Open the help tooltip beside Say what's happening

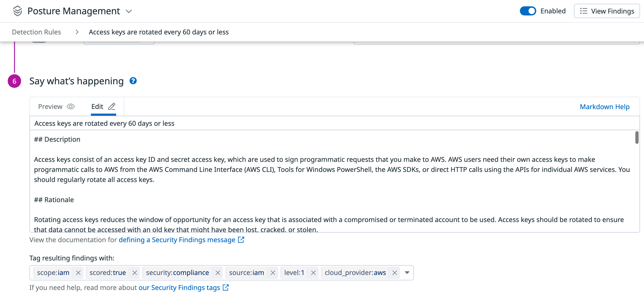pos(133,81)
